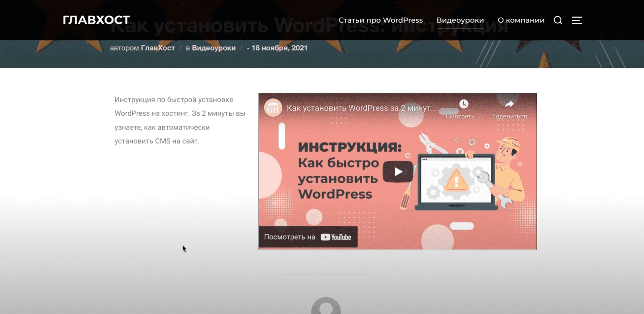Play the embedded YouTube video
This screenshot has height=314, width=644.
pyautogui.click(x=398, y=172)
